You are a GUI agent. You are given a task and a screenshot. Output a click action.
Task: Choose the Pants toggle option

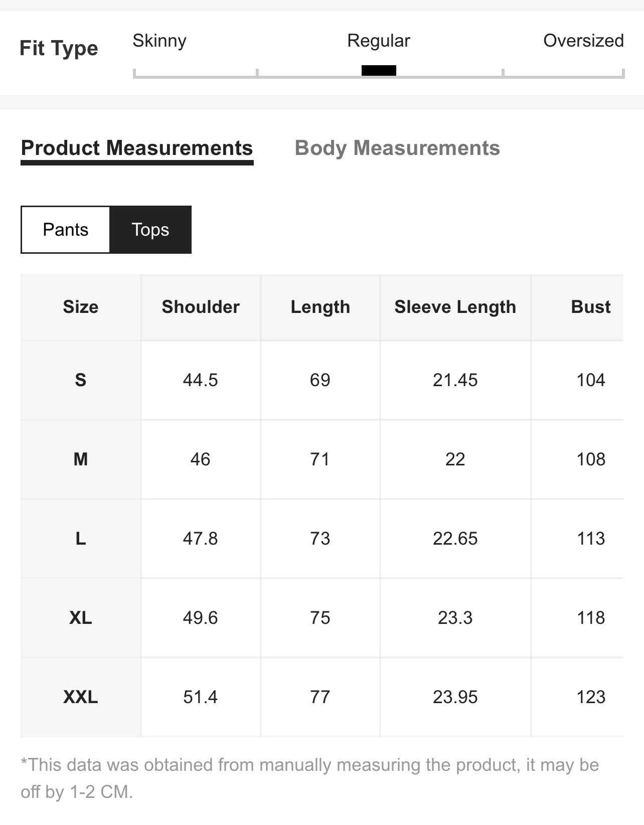(65, 230)
